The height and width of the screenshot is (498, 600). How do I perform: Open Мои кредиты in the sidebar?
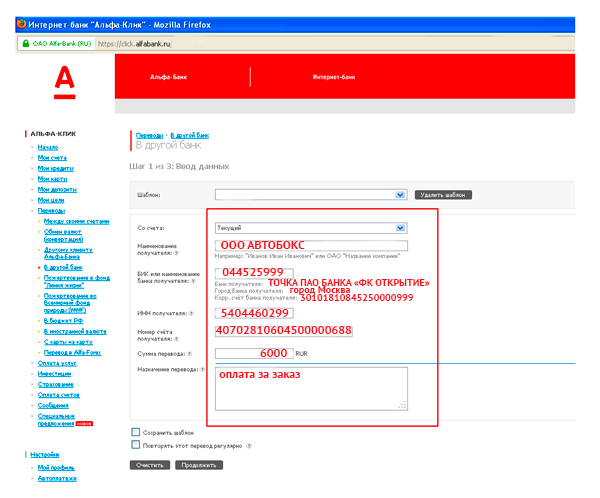pos(55,168)
